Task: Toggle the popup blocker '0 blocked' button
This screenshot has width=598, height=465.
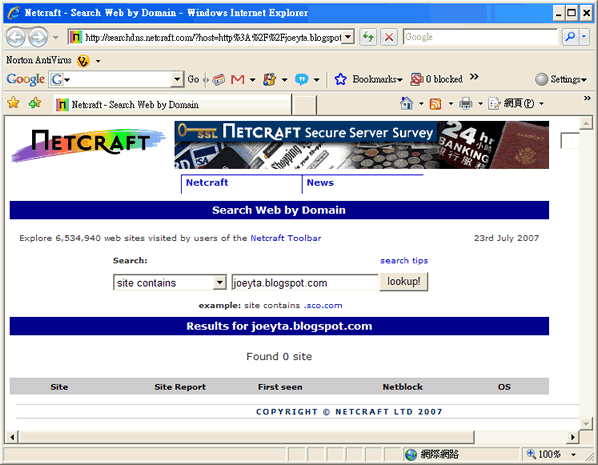Action: (x=437, y=79)
